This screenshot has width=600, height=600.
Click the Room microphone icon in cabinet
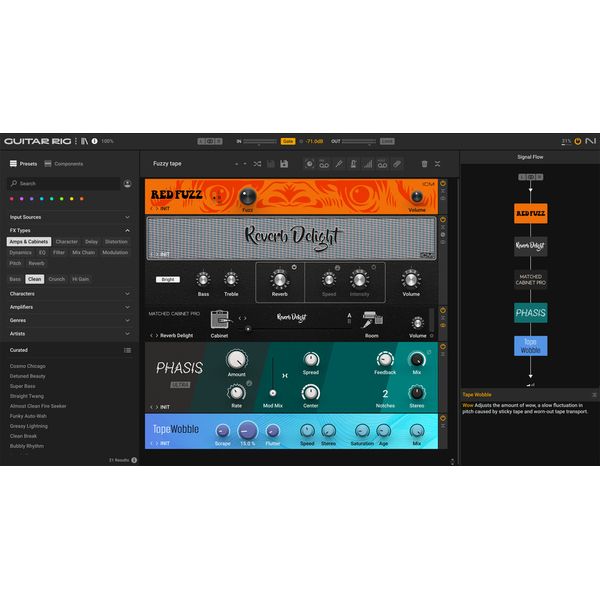tap(372, 320)
